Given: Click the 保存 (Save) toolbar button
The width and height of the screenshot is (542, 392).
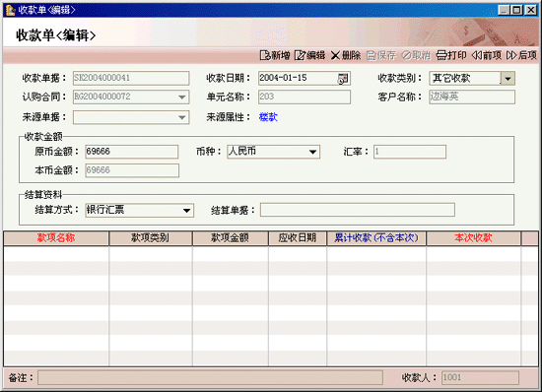Looking at the screenshot, I should point(381,55).
